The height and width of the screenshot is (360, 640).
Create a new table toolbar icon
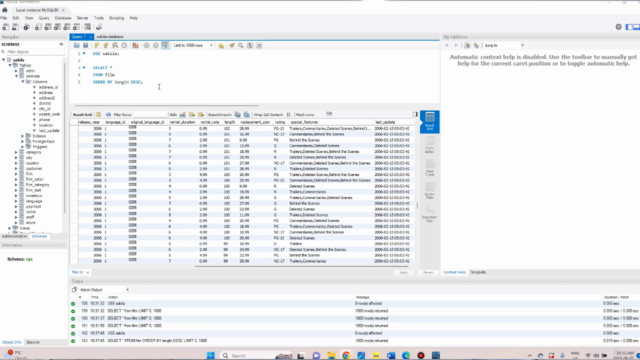click(x=47, y=27)
